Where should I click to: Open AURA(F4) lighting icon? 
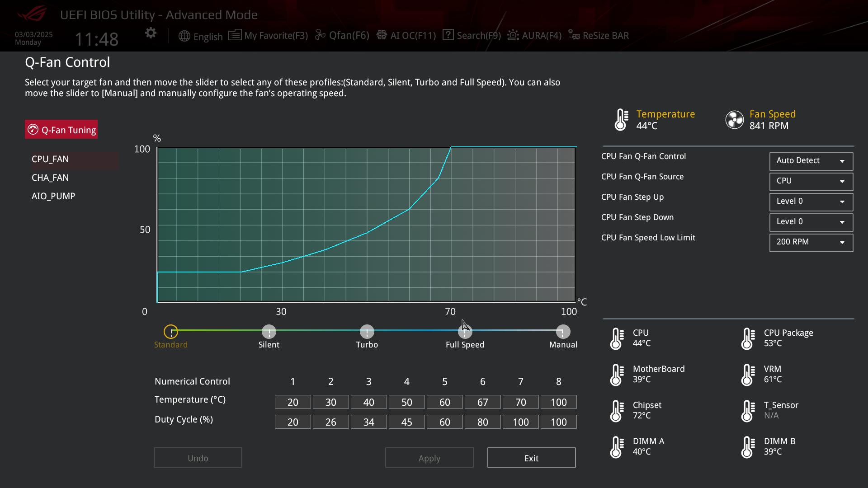(x=513, y=35)
